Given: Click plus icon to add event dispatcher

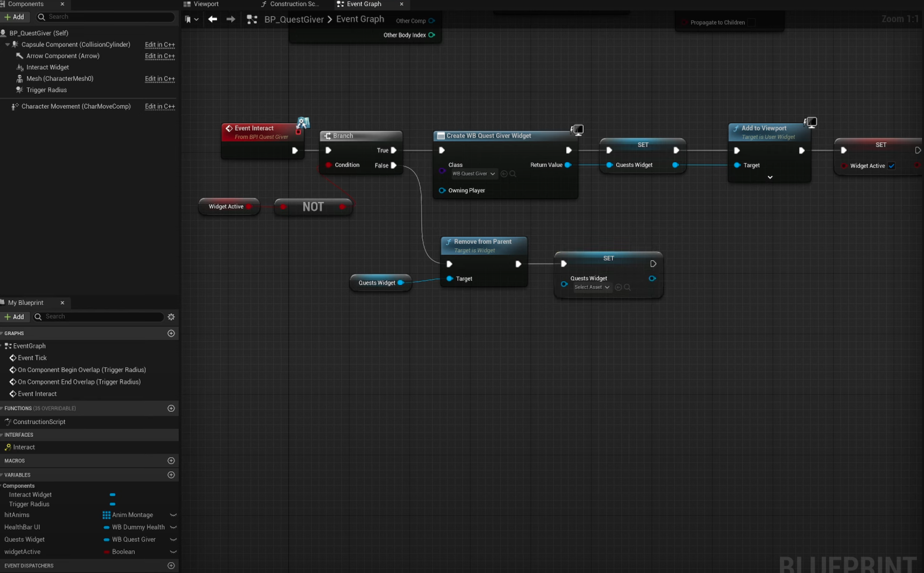Looking at the screenshot, I should 171,566.
